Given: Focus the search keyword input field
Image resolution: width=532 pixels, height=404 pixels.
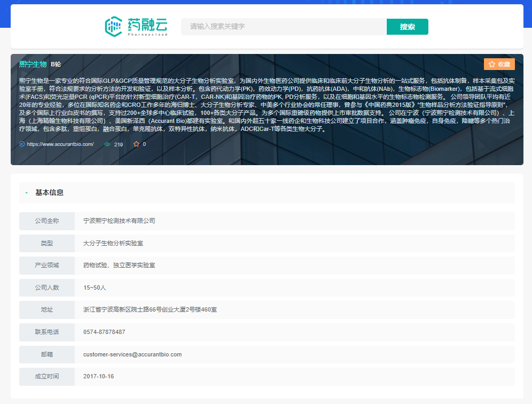Looking at the screenshot, I should [x=283, y=27].
